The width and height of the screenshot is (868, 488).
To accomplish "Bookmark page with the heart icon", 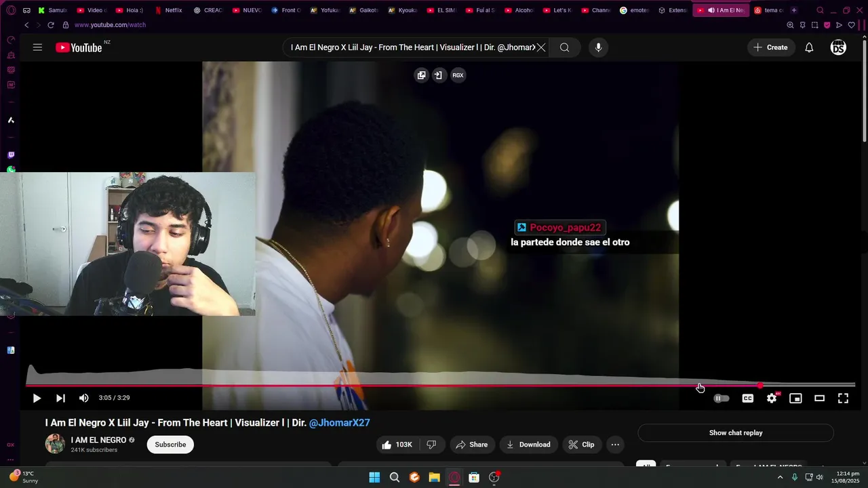I will coord(851,25).
